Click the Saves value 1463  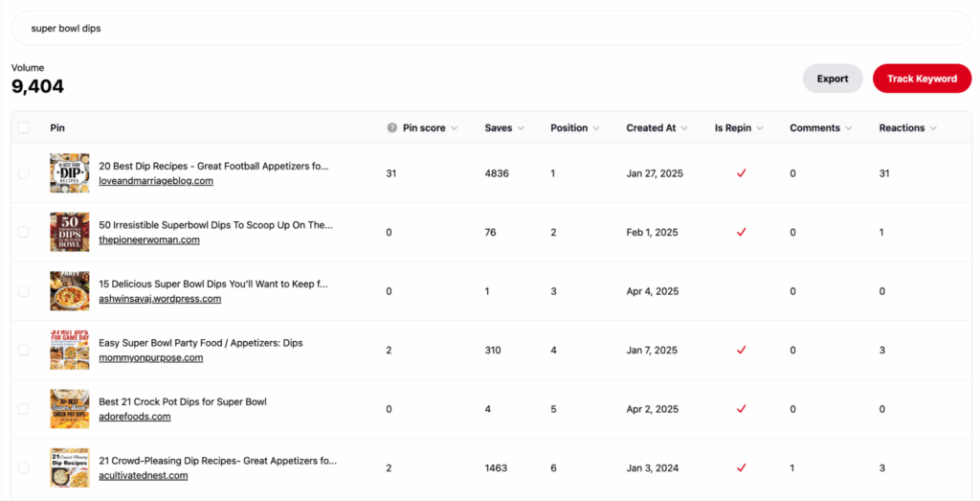[496, 467]
